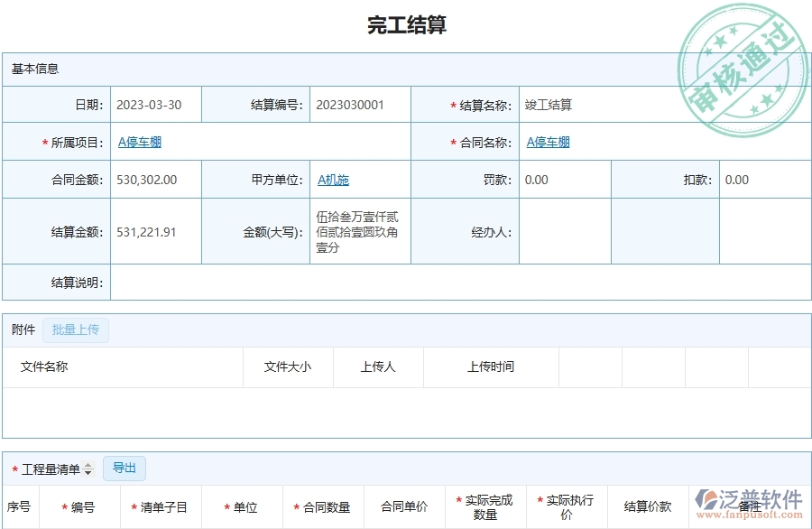This screenshot has width=812, height=529.
Task: Open the A机施 client unit link
Action: click(x=334, y=179)
